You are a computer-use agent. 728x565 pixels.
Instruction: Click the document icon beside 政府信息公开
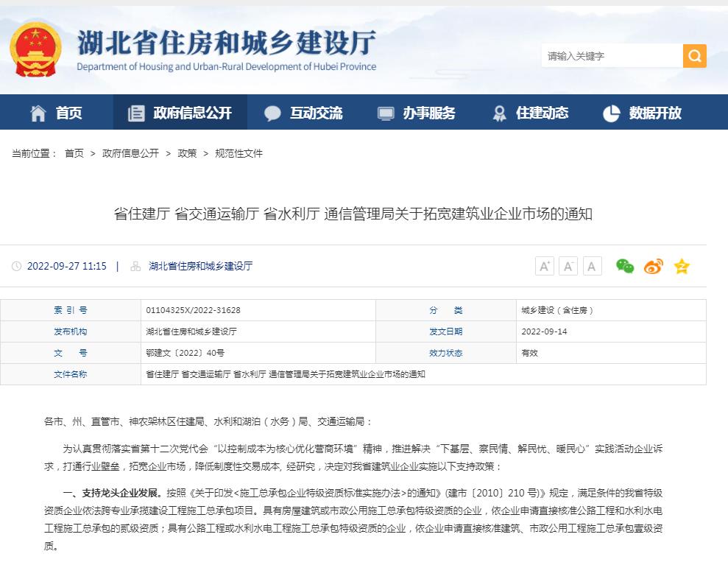(135, 112)
